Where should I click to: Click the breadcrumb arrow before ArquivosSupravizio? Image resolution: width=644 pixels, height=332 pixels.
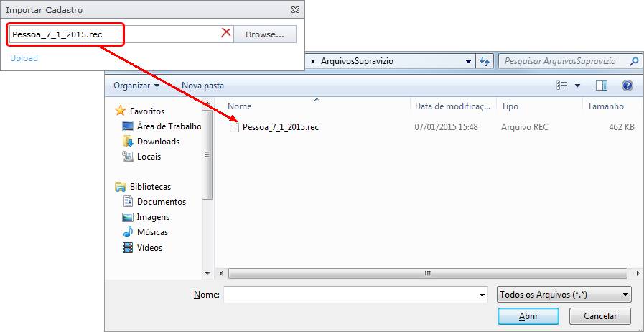pos(313,62)
